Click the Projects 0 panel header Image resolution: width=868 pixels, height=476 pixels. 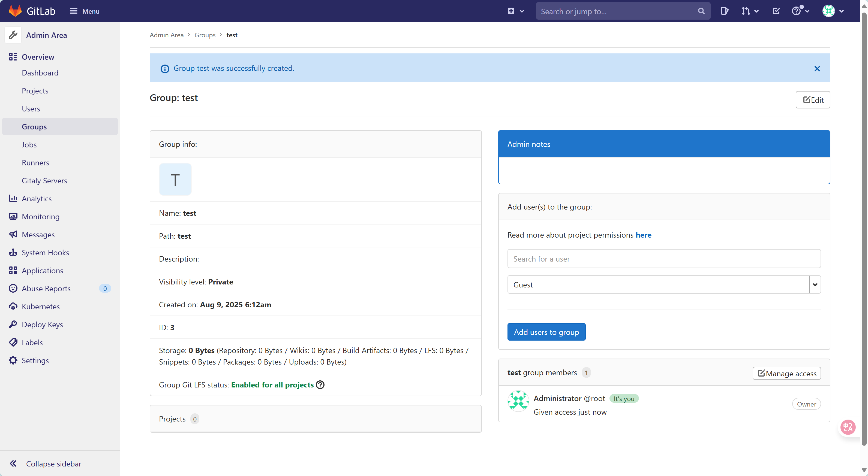click(316, 419)
